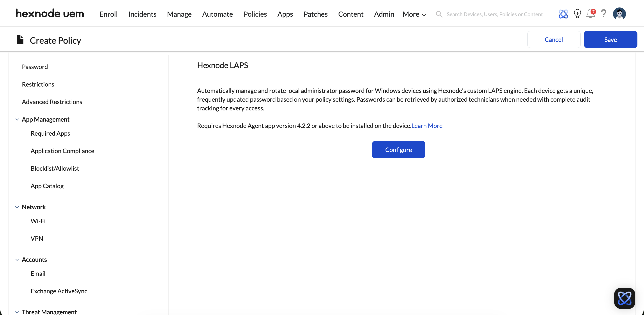
Task: Select Exchange ActiveSync in sidebar
Action: coord(59,291)
